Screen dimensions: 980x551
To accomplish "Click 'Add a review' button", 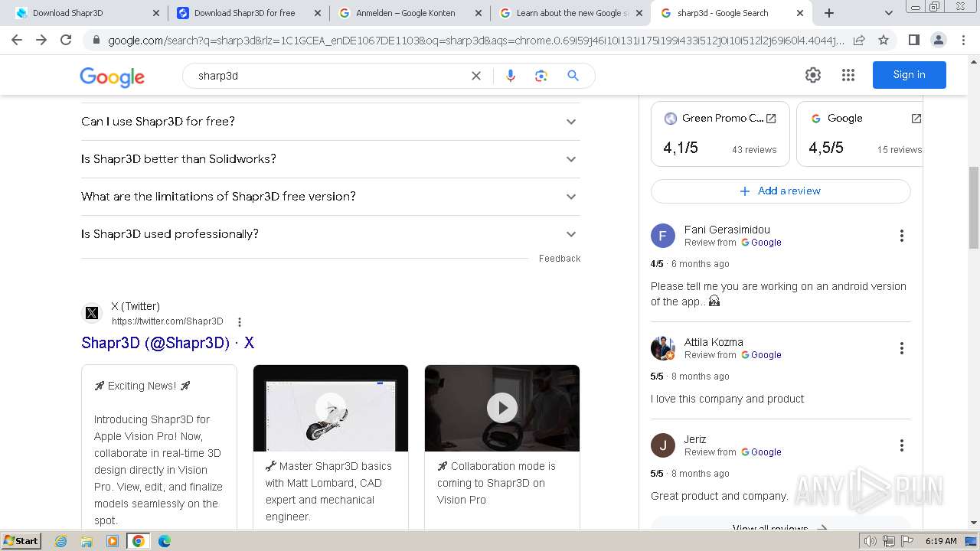I will click(x=780, y=191).
